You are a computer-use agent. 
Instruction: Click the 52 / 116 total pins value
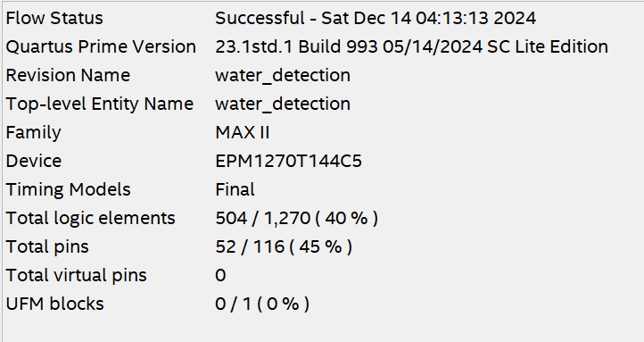coord(284,247)
